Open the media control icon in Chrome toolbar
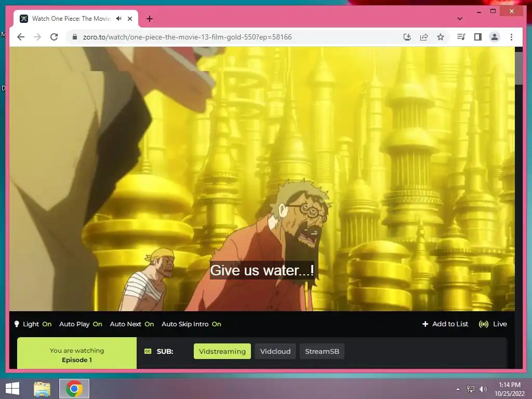The height and width of the screenshot is (399, 532). pyautogui.click(x=461, y=37)
